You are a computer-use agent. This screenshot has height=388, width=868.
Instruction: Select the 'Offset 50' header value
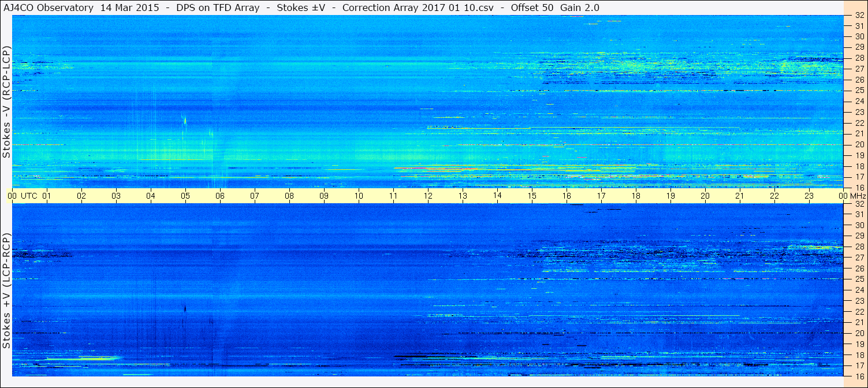[532, 8]
